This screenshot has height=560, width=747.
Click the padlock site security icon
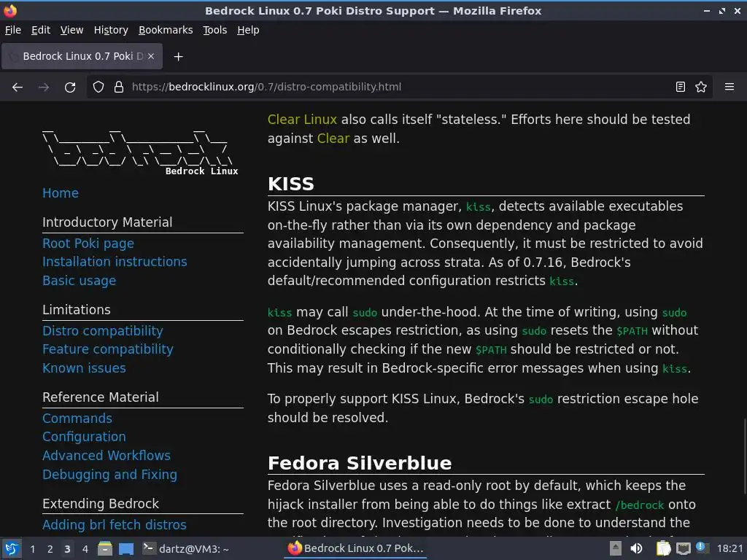coord(119,87)
